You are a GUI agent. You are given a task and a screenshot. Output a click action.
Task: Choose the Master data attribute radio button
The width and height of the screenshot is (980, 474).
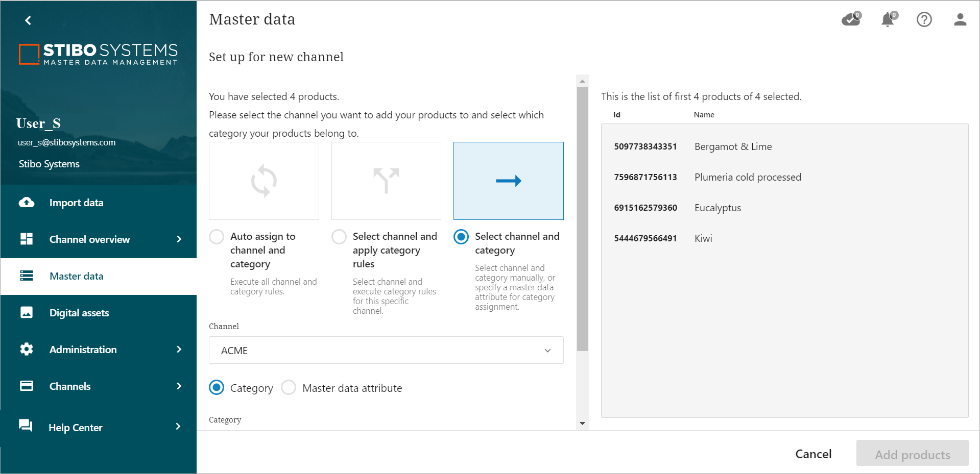click(x=289, y=388)
